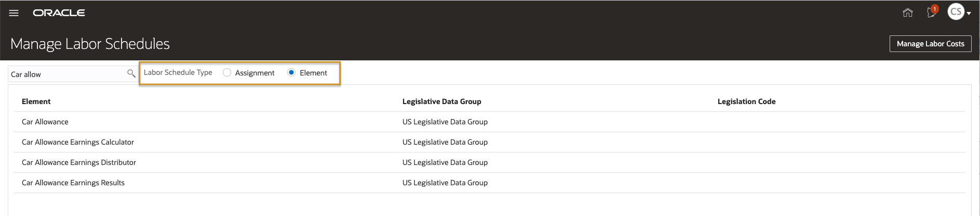This screenshot has width=980, height=216.
Task: Open Car Allowance Earnings Calculator row
Action: click(x=78, y=142)
